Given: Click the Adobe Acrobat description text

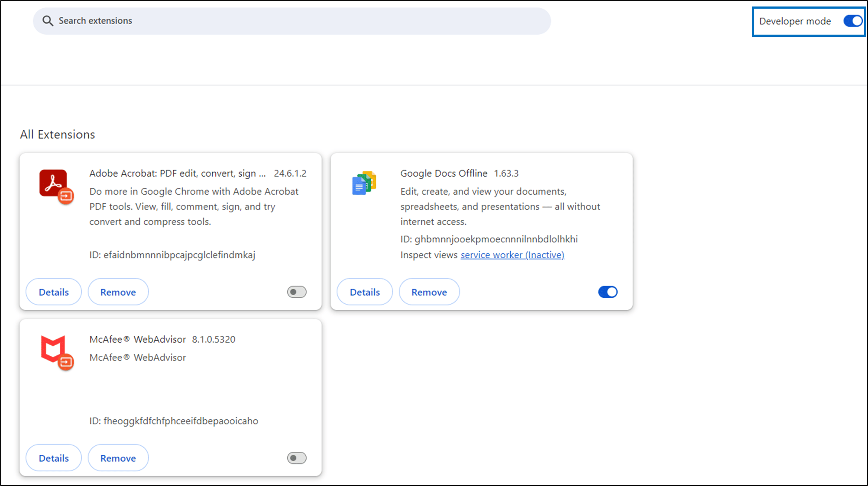Looking at the screenshot, I should point(194,206).
